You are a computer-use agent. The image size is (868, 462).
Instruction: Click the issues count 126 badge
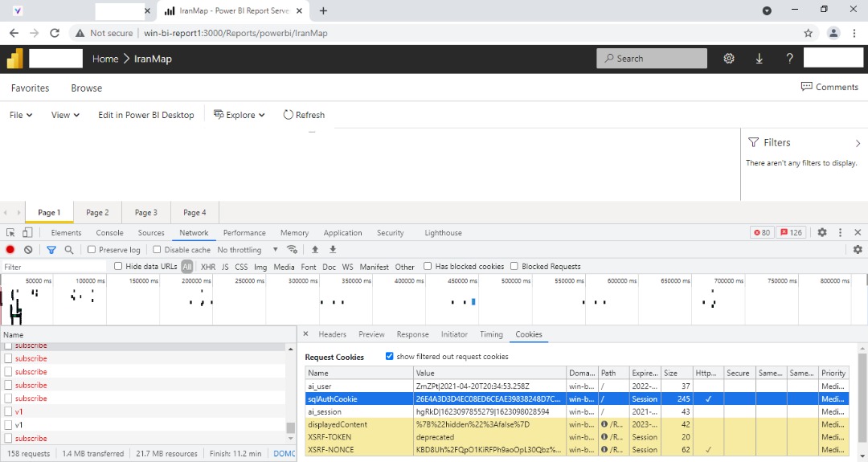click(791, 232)
